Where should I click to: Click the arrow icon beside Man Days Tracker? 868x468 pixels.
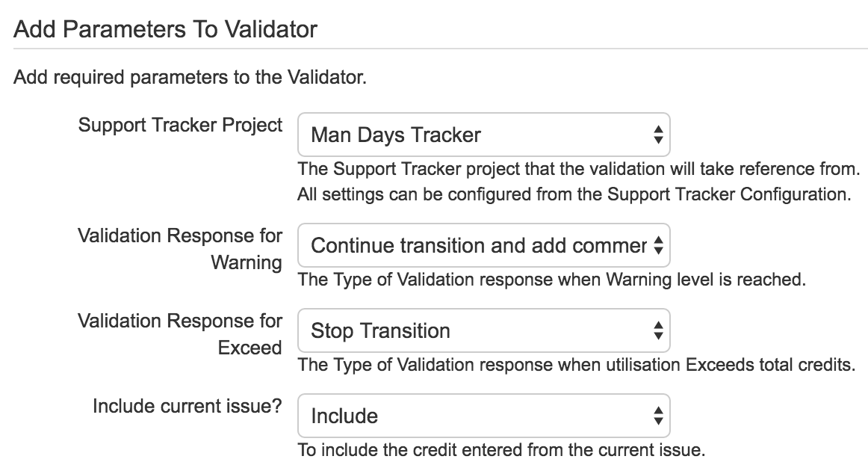click(657, 135)
